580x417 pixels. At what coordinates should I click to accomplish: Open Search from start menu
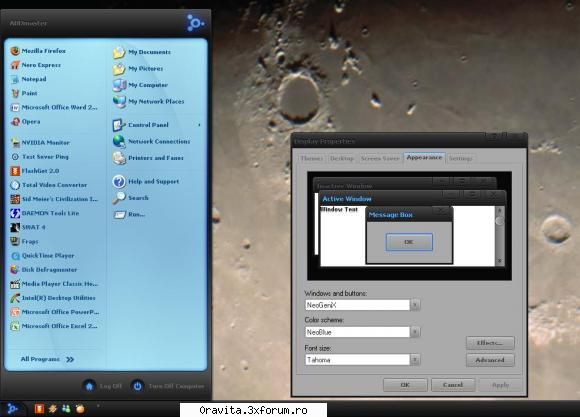pyautogui.click(x=131, y=198)
